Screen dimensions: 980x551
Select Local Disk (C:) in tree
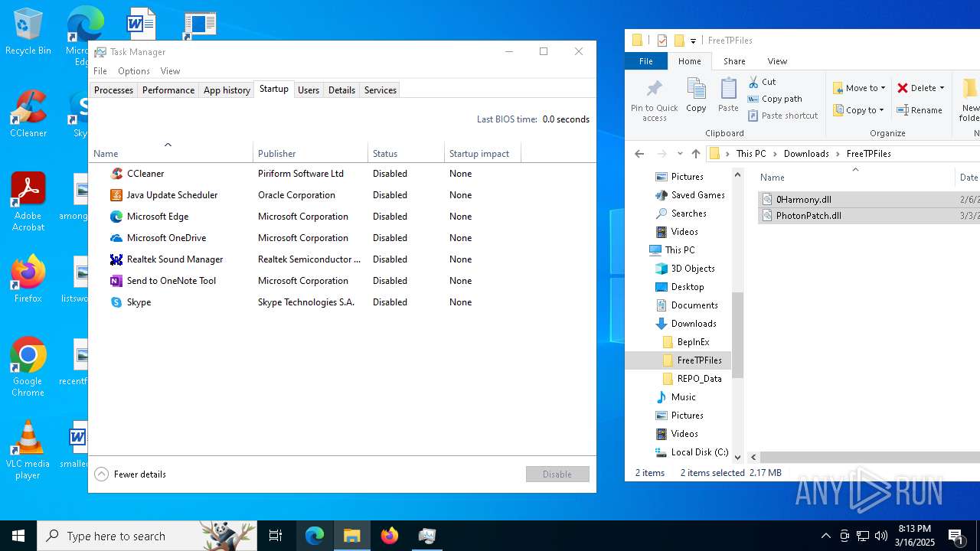(x=691, y=452)
